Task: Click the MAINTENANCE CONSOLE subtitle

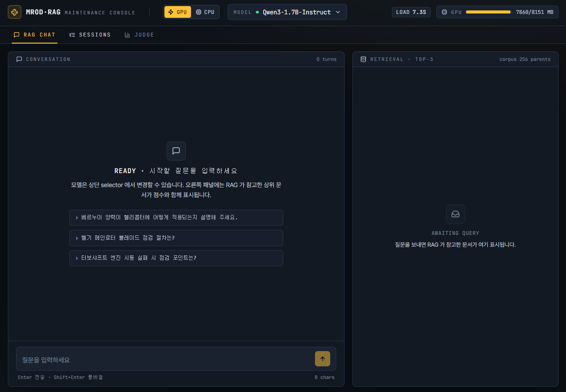Action: (100, 13)
